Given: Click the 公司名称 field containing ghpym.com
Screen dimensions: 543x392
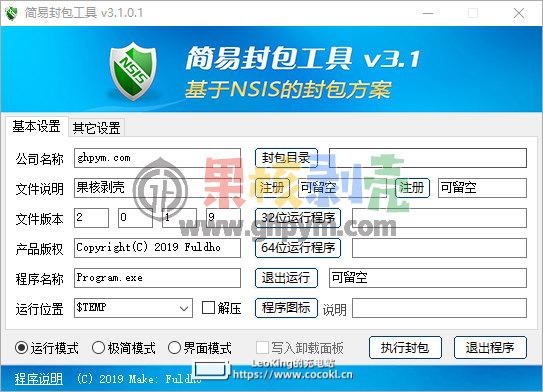Looking at the screenshot, I should 157,158.
